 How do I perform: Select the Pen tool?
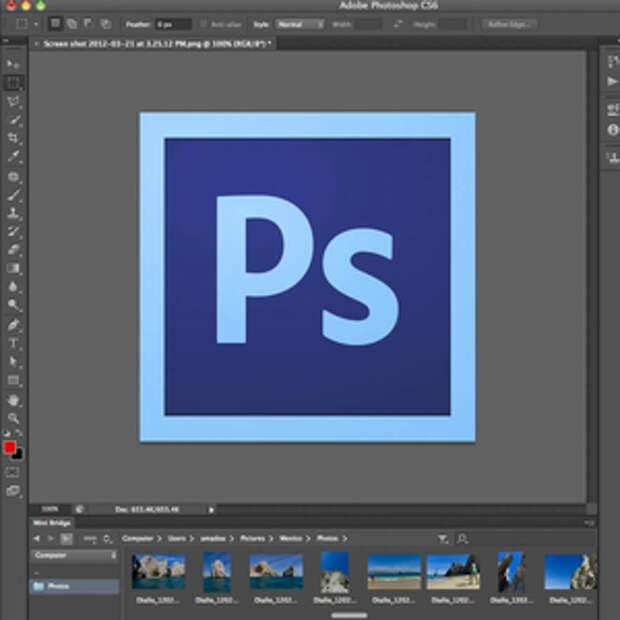(x=13, y=325)
